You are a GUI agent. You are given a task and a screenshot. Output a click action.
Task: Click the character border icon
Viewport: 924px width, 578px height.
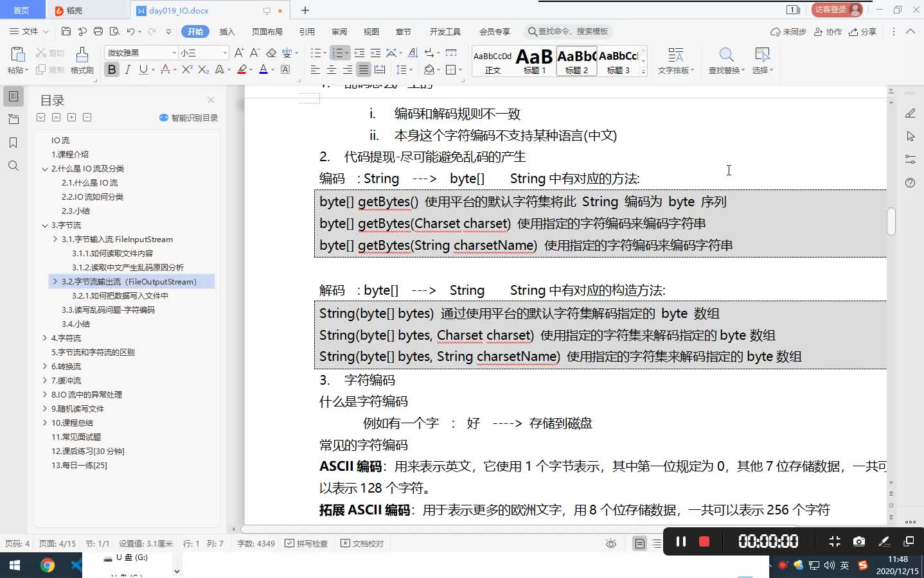pyautogui.click(x=285, y=69)
